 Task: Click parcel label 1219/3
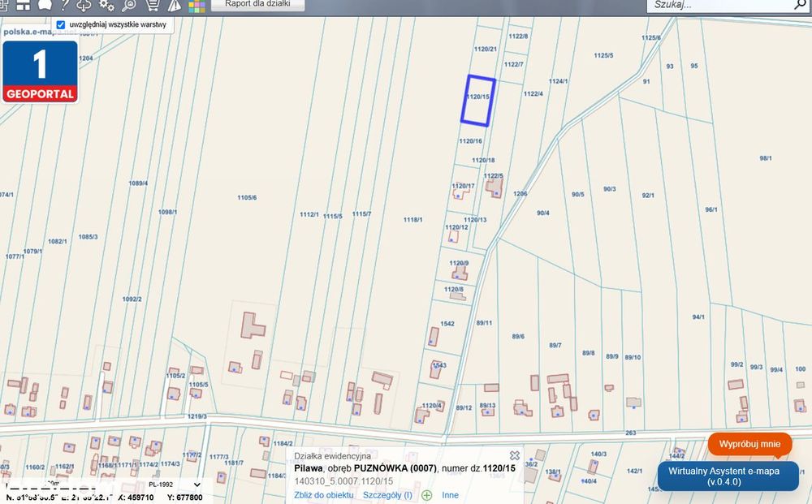[x=197, y=416]
